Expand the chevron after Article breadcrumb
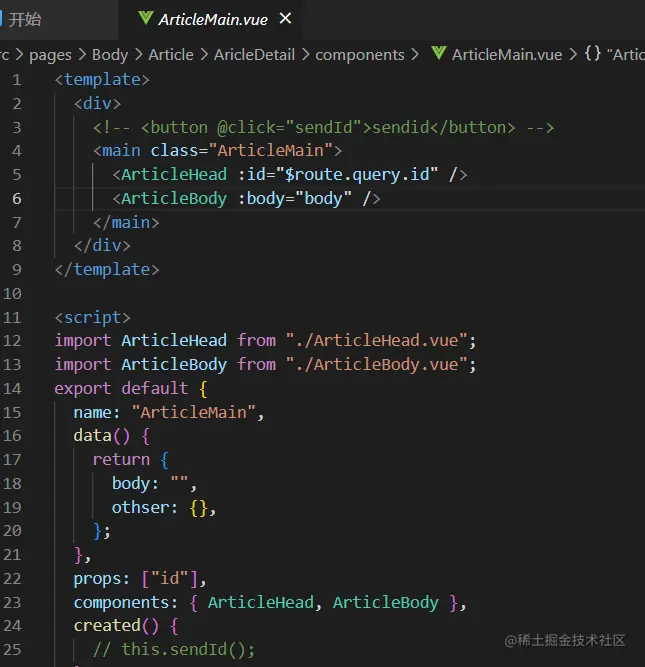This screenshot has width=645, height=667. 204,55
